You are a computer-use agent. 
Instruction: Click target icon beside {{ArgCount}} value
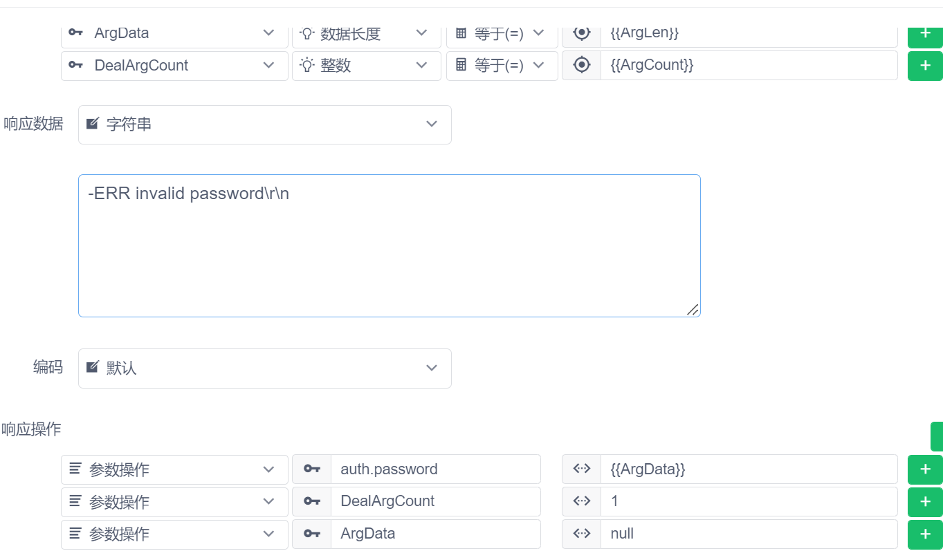tap(582, 66)
